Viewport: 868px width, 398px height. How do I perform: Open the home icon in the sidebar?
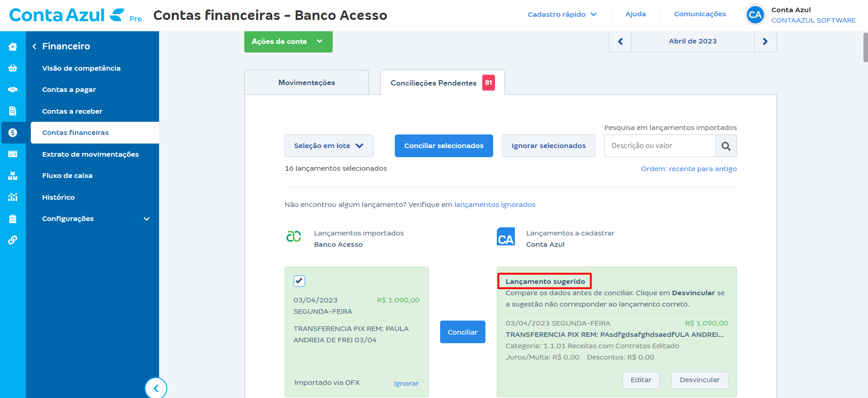(13, 46)
